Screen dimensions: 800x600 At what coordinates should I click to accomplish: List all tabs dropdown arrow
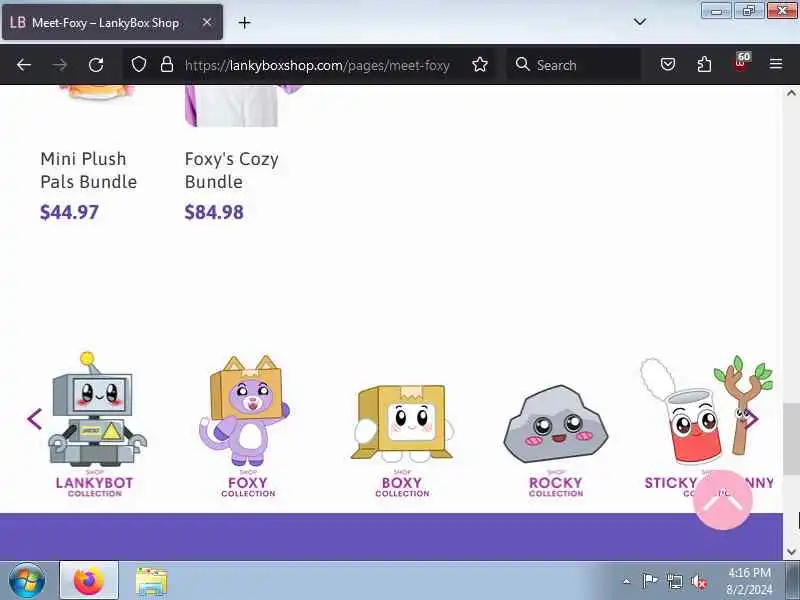(x=640, y=22)
